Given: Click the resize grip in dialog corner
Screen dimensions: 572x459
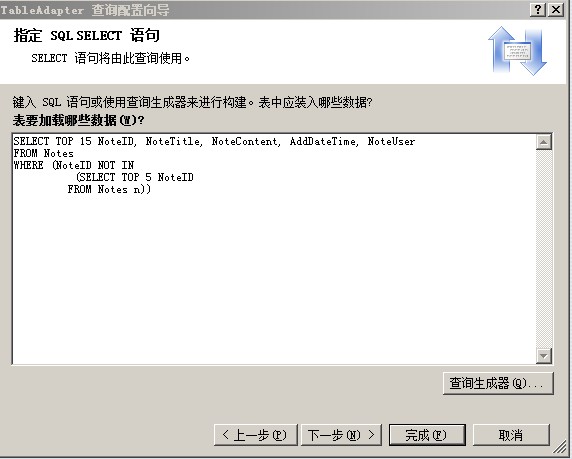Looking at the screenshot, I should [x=560, y=447].
